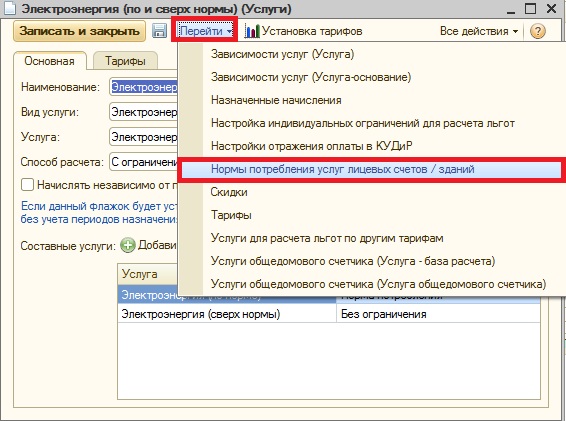The width and height of the screenshot is (566, 421).
Task: Switch to the Тарифы tab
Action: pyautogui.click(x=125, y=61)
